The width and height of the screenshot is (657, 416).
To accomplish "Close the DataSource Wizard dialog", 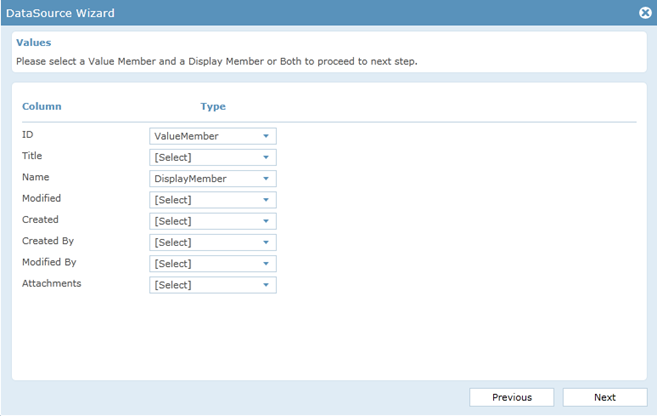I will (645, 13).
